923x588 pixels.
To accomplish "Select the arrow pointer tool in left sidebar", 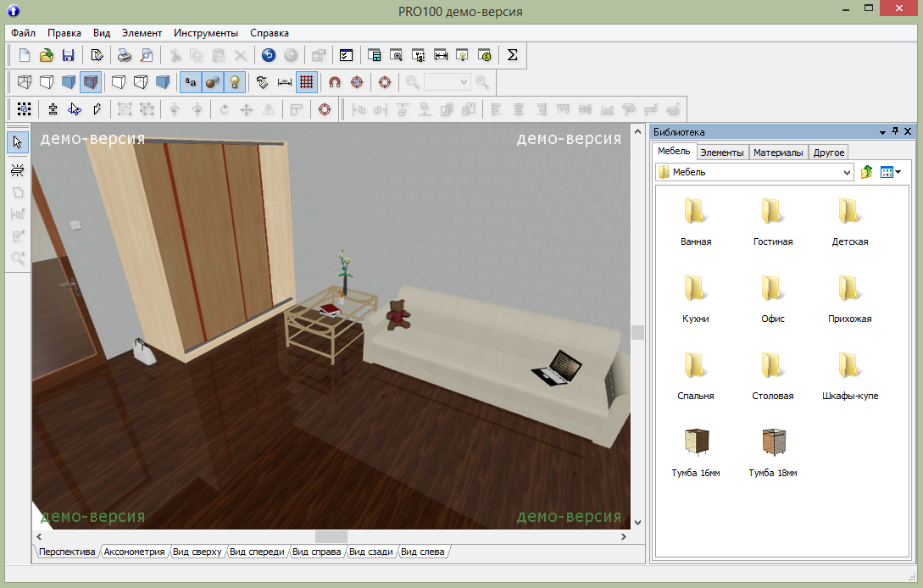I will pos(17,141).
